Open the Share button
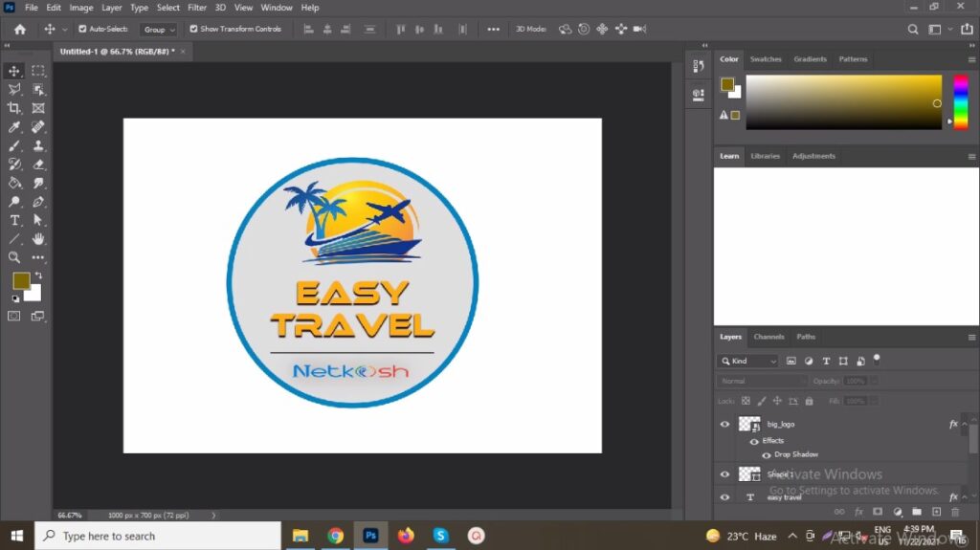 (x=967, y=30)
